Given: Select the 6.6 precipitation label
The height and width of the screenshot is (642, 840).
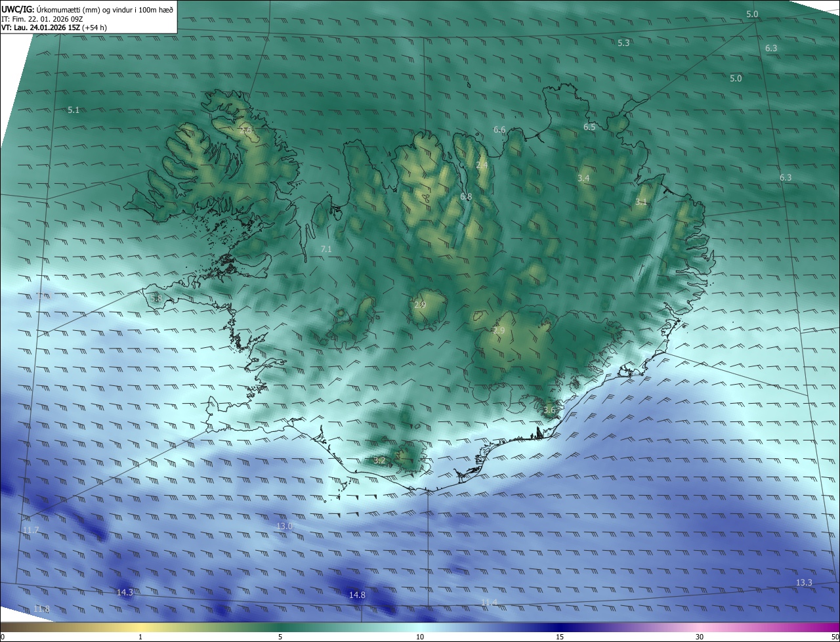Looking at the screenshot, I should tap(499, 130).
